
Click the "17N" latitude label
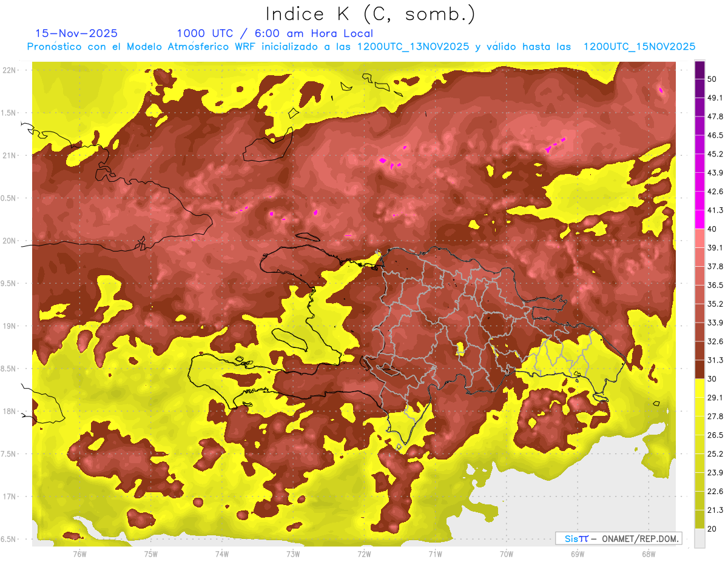[x=9, y=497]
